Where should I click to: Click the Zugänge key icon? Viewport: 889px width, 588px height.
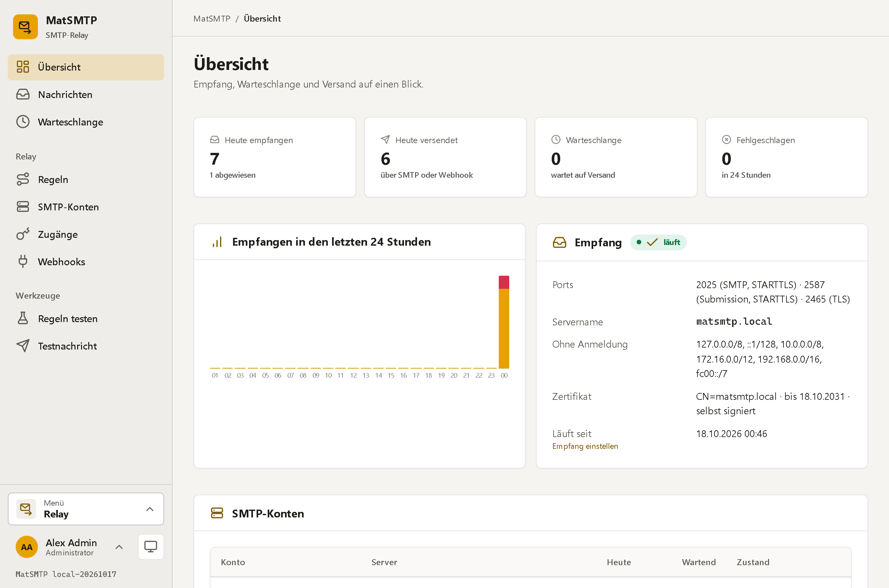[x=23, y=234]
